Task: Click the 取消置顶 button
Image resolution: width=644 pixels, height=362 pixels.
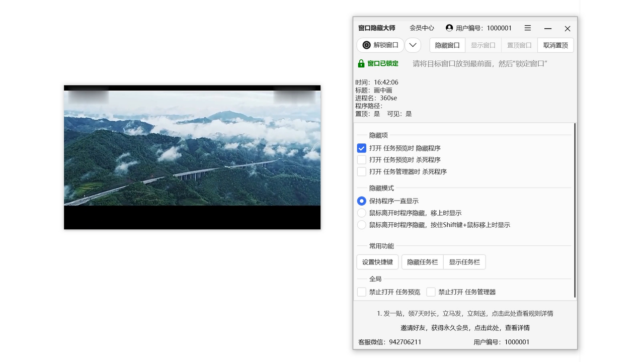Action: (x=555, y=45)
